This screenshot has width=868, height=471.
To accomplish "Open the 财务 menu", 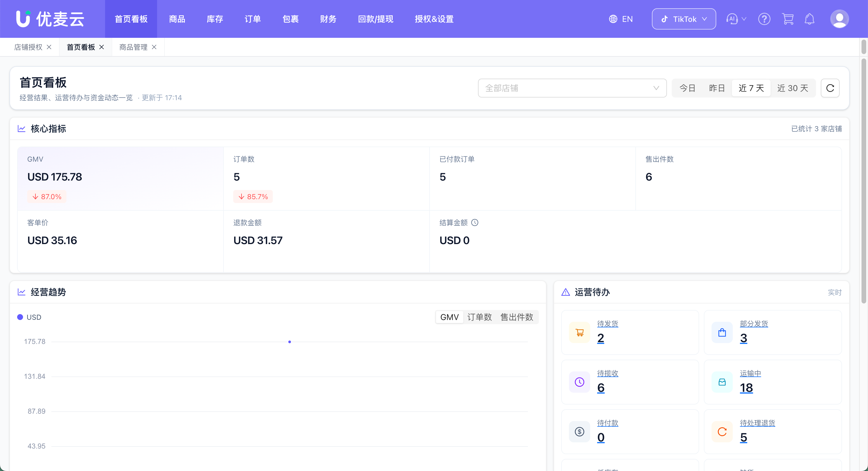I will tap(329, 19).
